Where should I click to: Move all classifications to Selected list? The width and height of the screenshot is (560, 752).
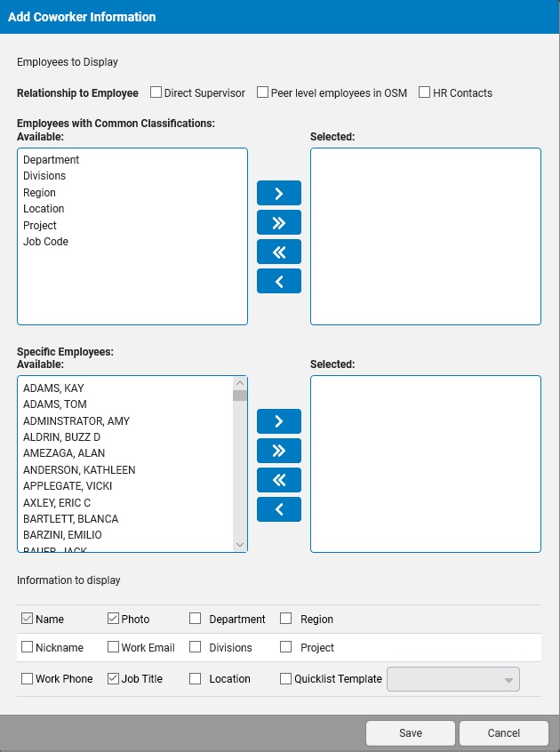[279, 222]
